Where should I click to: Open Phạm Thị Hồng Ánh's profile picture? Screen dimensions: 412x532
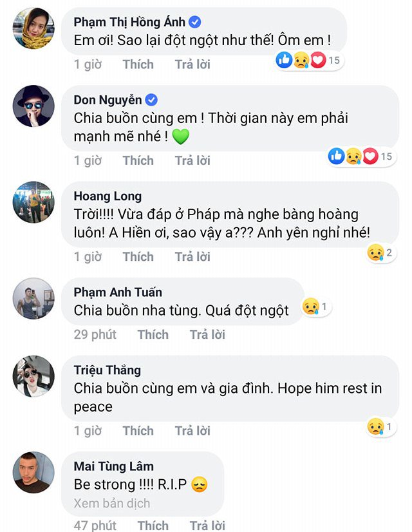click(33, 28)
